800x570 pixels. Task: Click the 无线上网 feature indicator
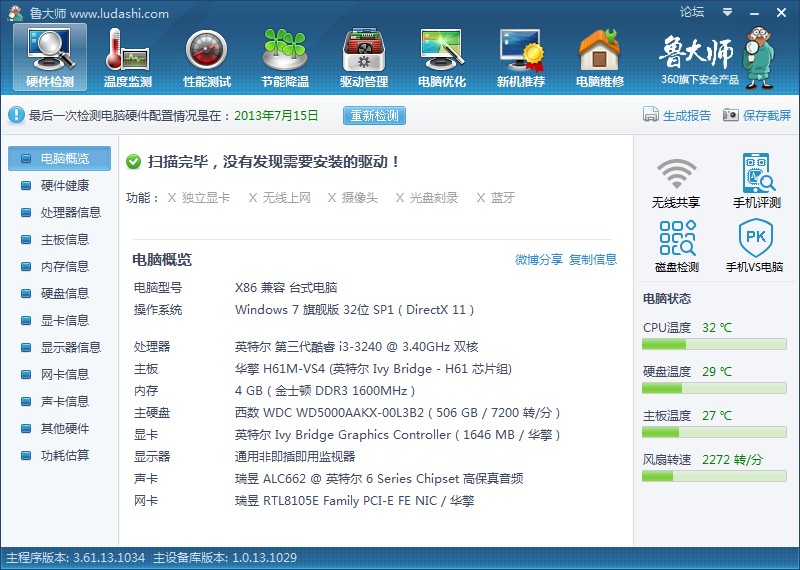[280, 197]
